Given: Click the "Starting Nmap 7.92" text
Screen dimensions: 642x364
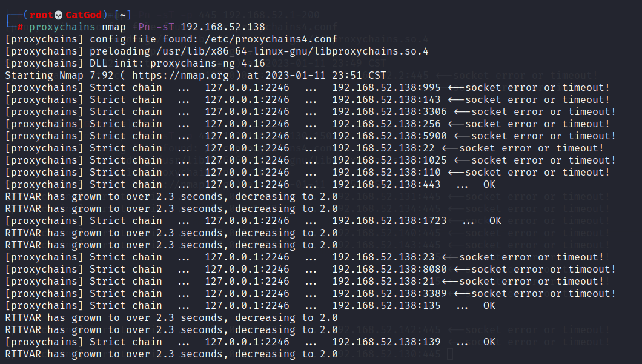Looking at the screenshot, I should pyautogui.click(x=56, y=76).
